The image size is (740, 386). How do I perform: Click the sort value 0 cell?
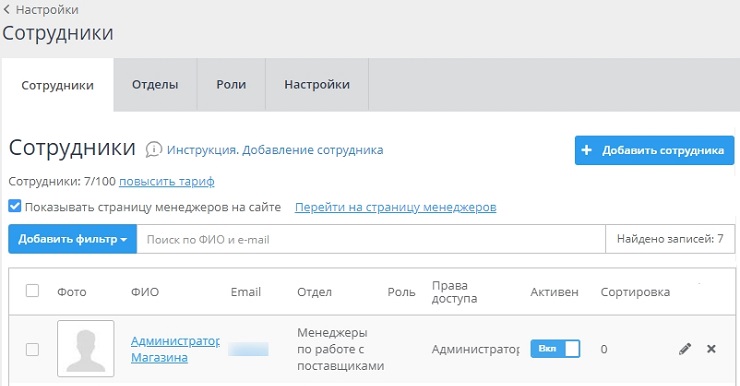604,350
